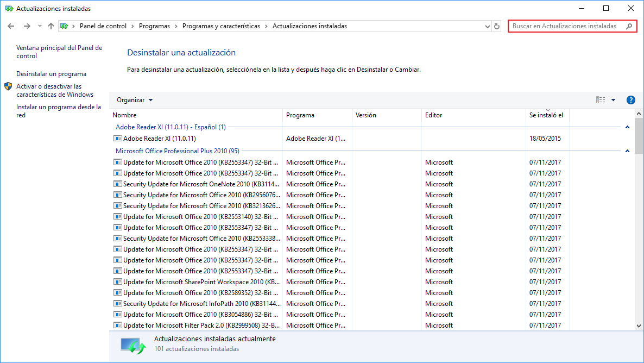
Task: Open Desinstalar un programa link
Action: (x=52, y=74)
